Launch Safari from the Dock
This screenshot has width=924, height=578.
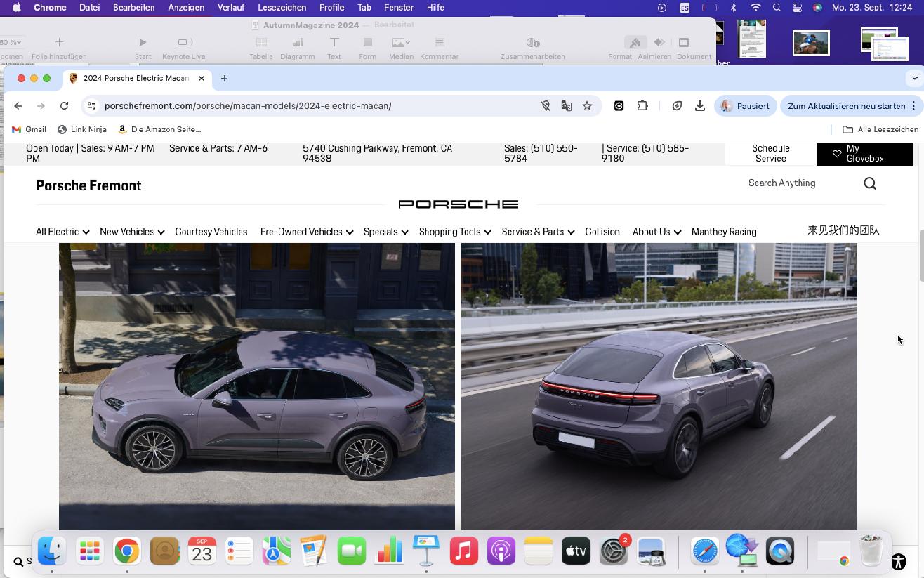coord(705,551)
